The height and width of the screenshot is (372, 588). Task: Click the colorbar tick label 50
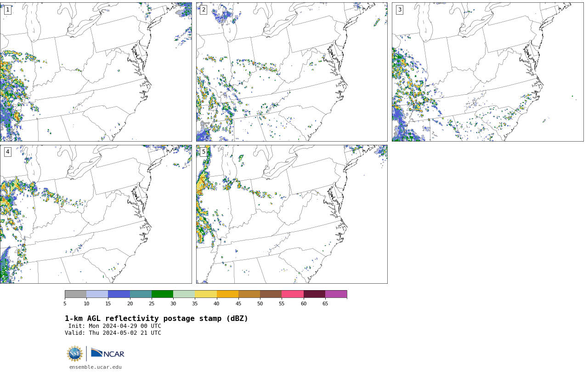click(260, 303)
